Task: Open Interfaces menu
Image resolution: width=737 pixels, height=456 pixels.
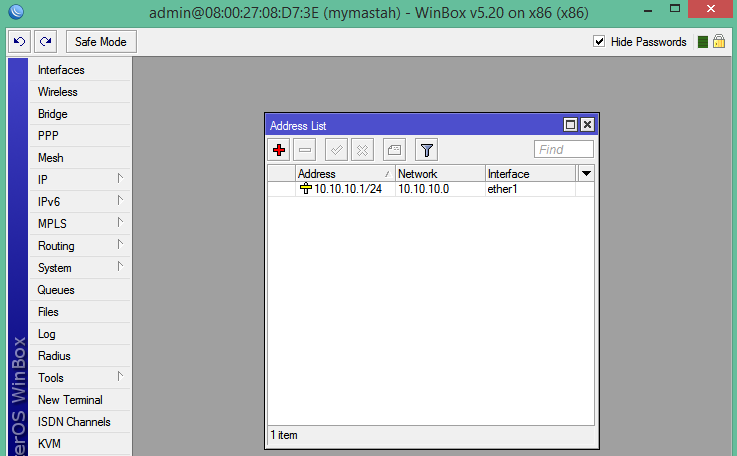Action: [80, 70]
